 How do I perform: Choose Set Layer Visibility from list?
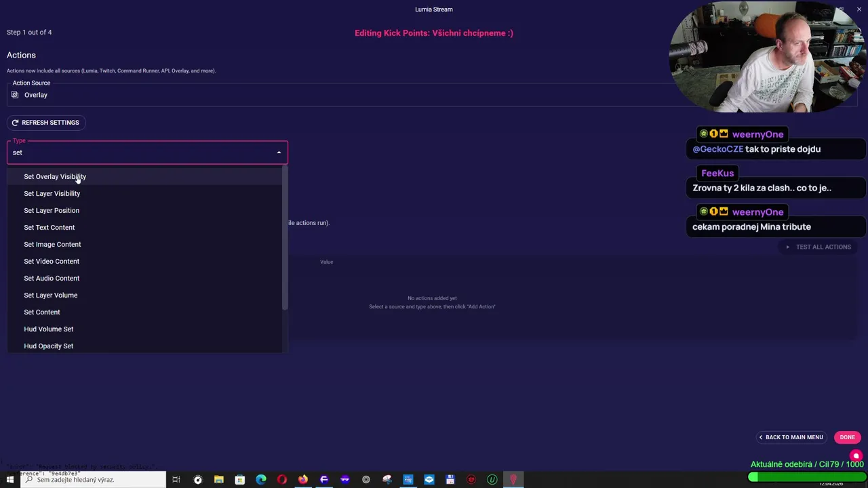coord(52,193)
